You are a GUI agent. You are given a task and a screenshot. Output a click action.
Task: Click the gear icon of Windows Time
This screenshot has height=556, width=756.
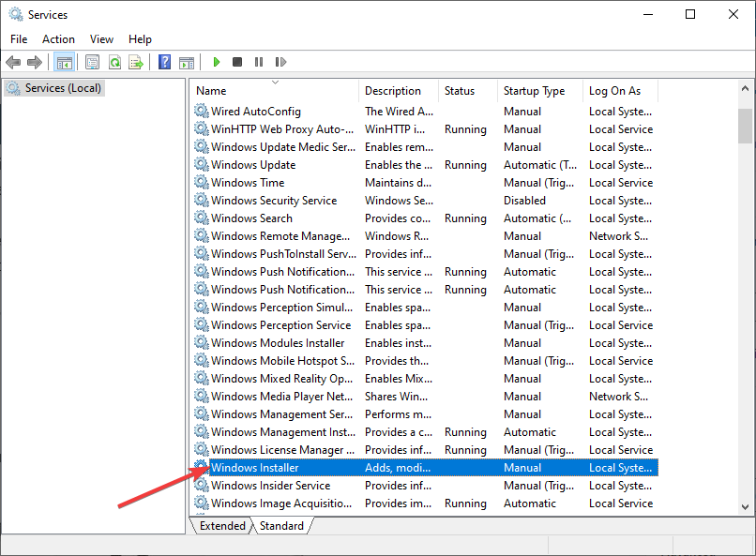(x=201, y=182)
